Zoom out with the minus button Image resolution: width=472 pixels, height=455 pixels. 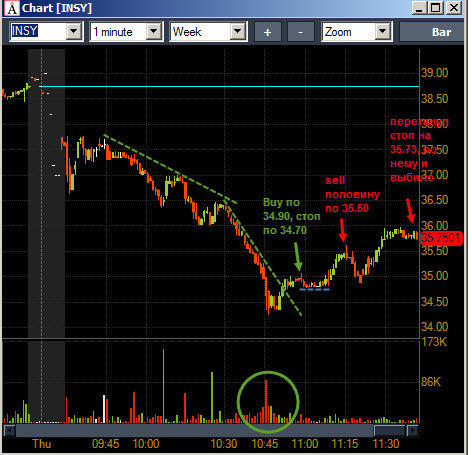pyautogui.click(x=300, y=32)
